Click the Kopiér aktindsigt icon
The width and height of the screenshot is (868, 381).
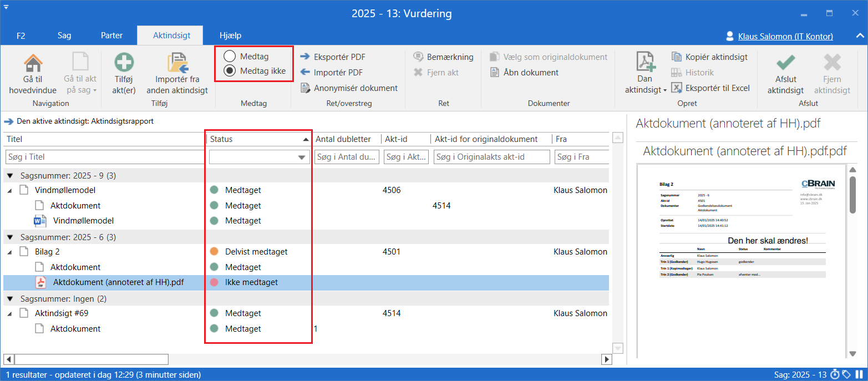pyautogui.click(x=676, y=57)
